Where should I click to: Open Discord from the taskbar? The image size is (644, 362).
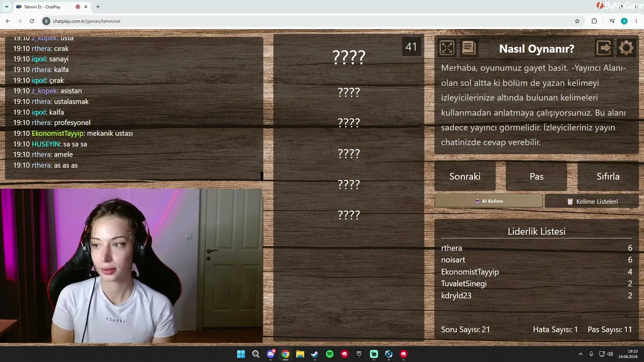271,354
